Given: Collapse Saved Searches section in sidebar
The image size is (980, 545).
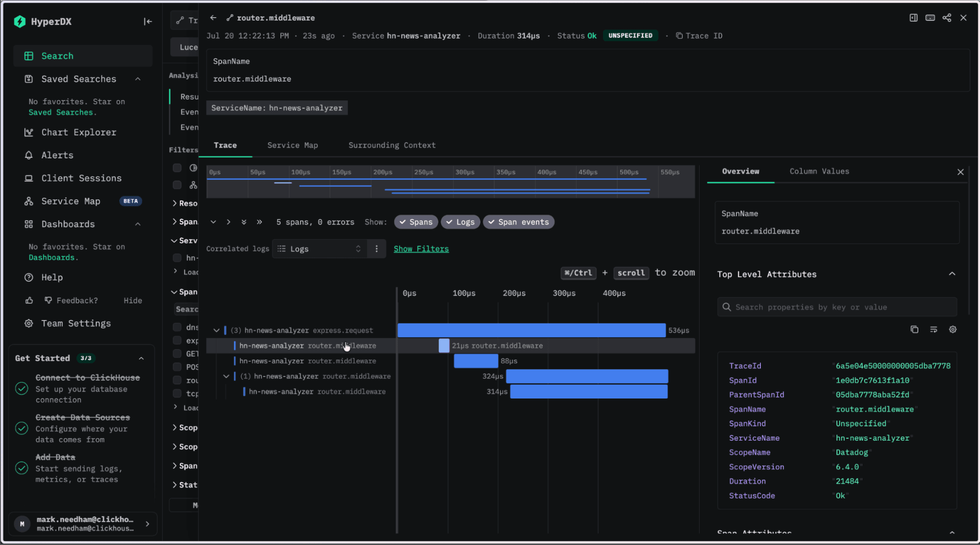Looking at the screenshot, I should tap(138, 79).
